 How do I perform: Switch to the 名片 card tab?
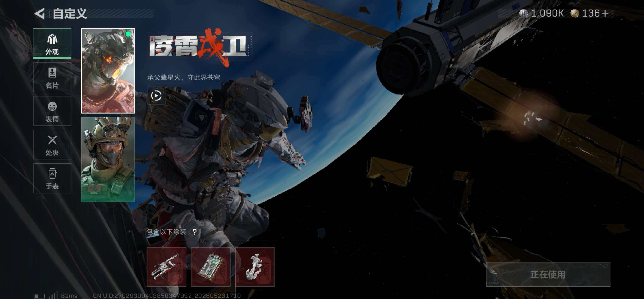(x=52, y=77)
